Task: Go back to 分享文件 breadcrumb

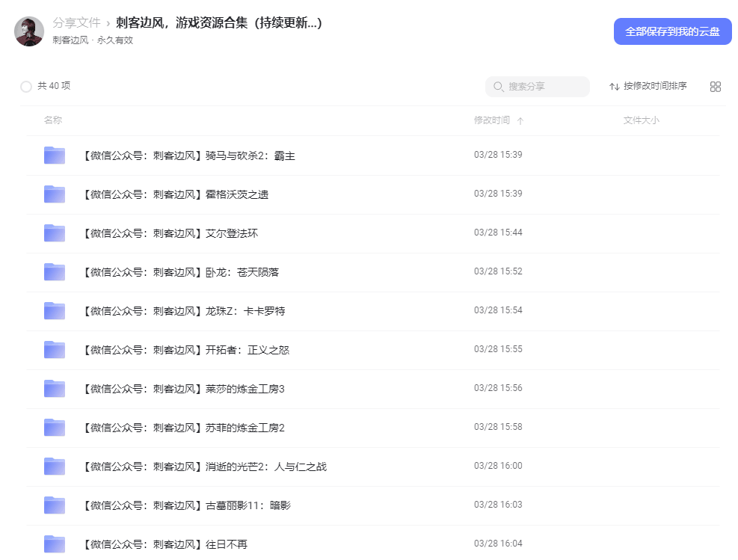Action: coord(76,22)
